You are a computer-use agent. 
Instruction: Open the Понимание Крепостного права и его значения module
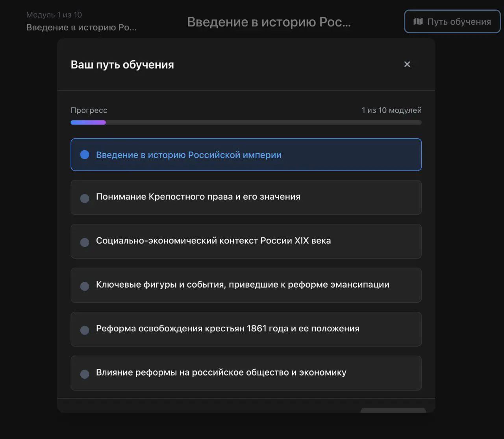point(246,197)
